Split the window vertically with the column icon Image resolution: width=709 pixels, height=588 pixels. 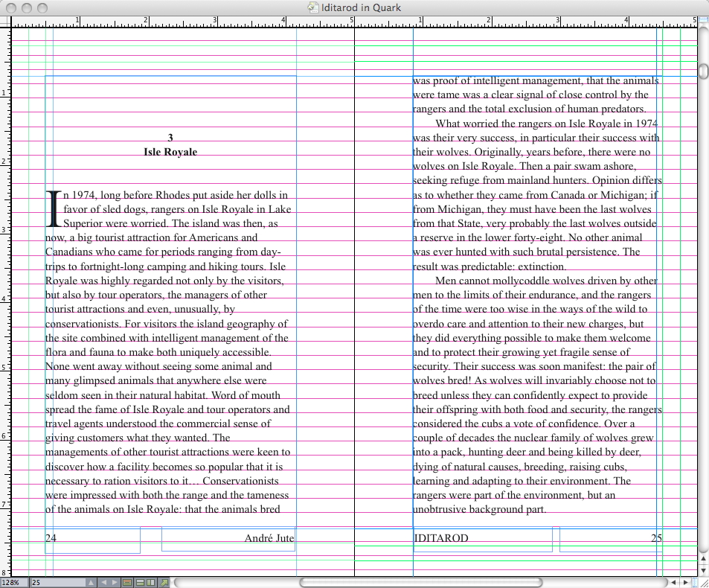point(150,583)
